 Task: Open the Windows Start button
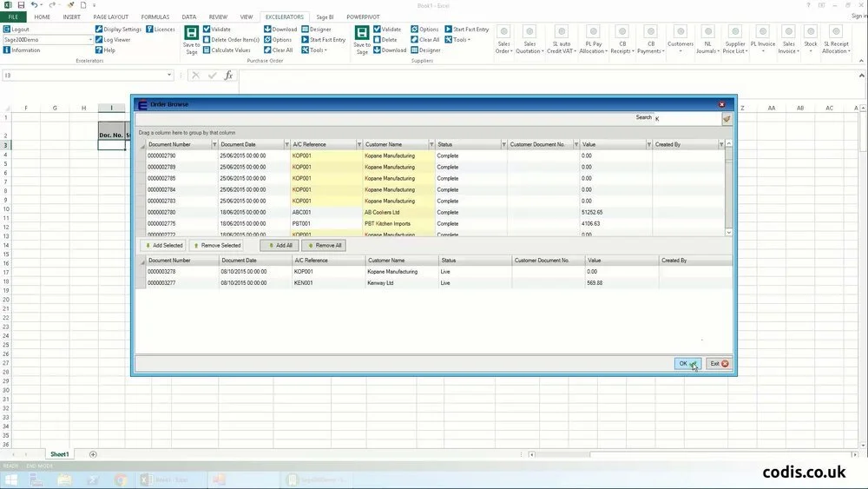[x=11, y=479]
